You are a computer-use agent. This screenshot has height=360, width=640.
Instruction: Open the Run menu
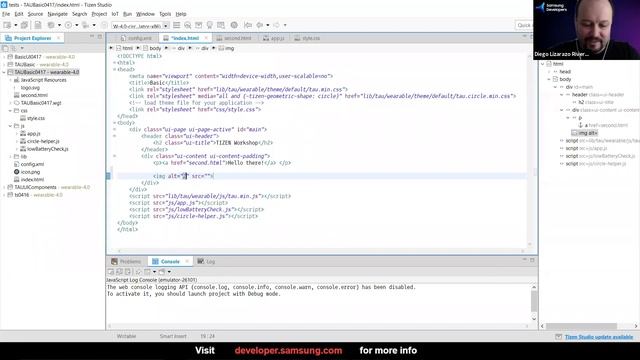pos(127,14)
